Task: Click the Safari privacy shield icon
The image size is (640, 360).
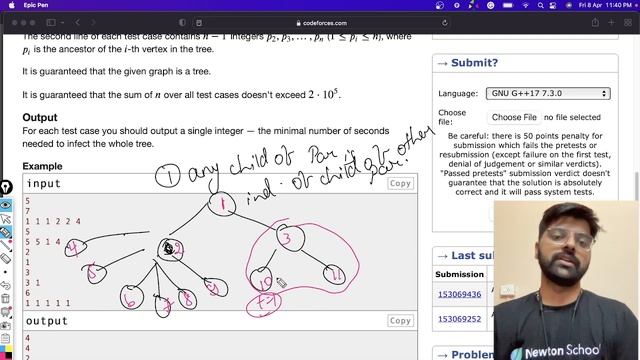Action: tap(182, 22)
